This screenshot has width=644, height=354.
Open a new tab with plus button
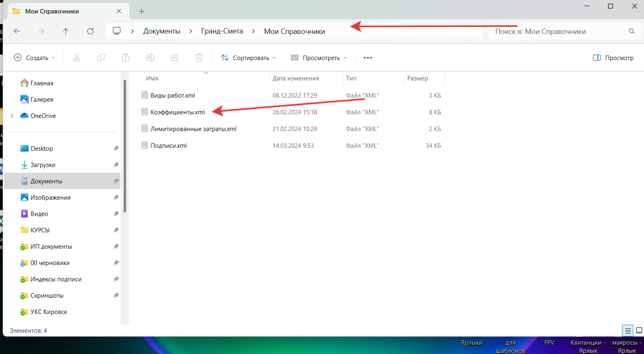tap(142, 12)
